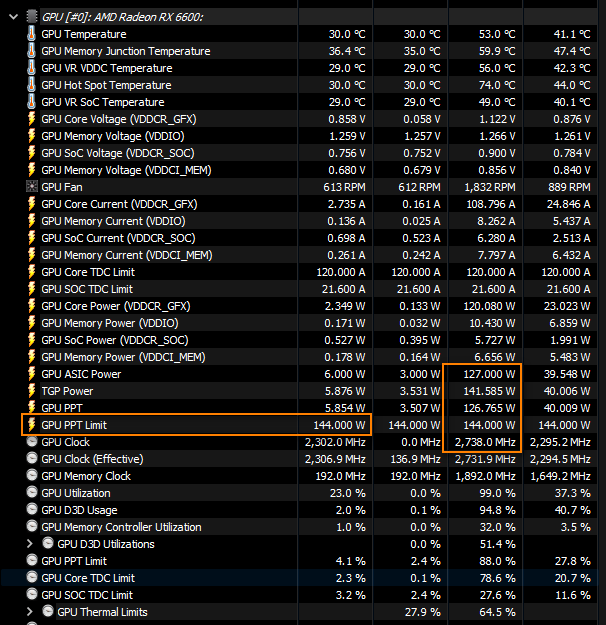
Task: Select the GPU PPT row label
Action: (x=62, y=408)
